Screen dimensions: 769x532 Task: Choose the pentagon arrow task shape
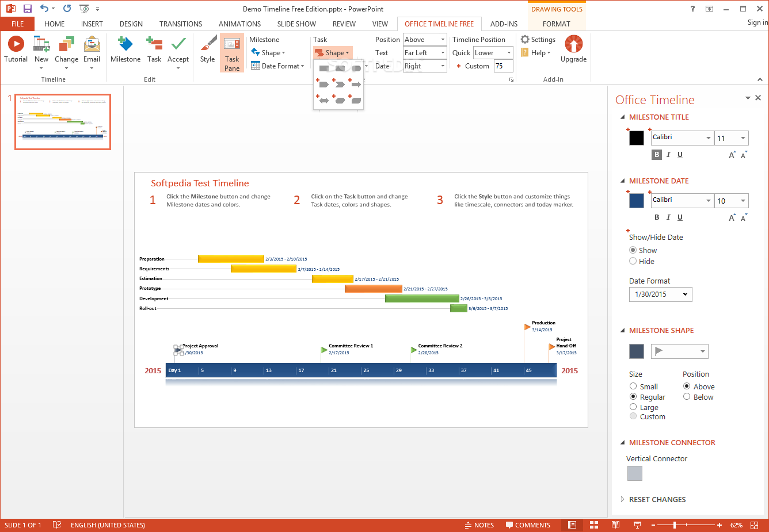coord(324,85)
